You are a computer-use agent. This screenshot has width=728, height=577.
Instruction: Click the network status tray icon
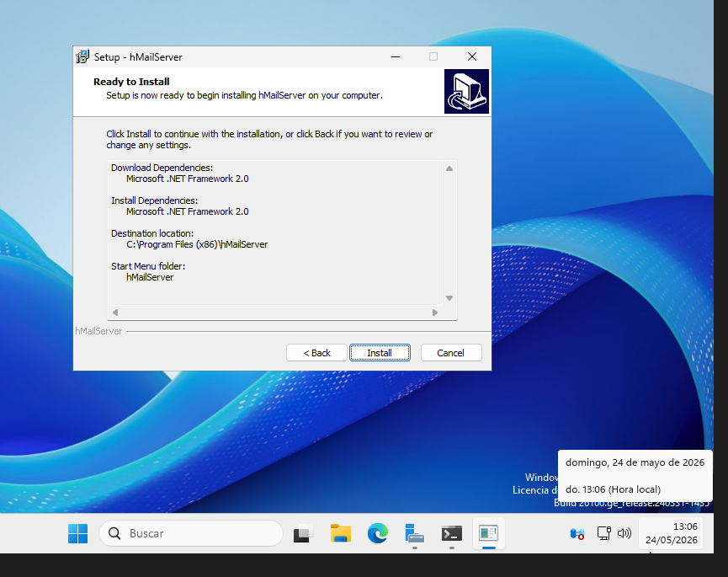tap(603, 533)
